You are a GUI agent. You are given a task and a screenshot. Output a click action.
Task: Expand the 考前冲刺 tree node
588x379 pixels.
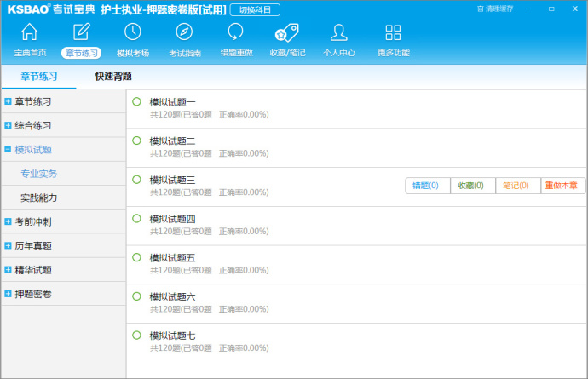pyautogui.click(x=8, y=221)
